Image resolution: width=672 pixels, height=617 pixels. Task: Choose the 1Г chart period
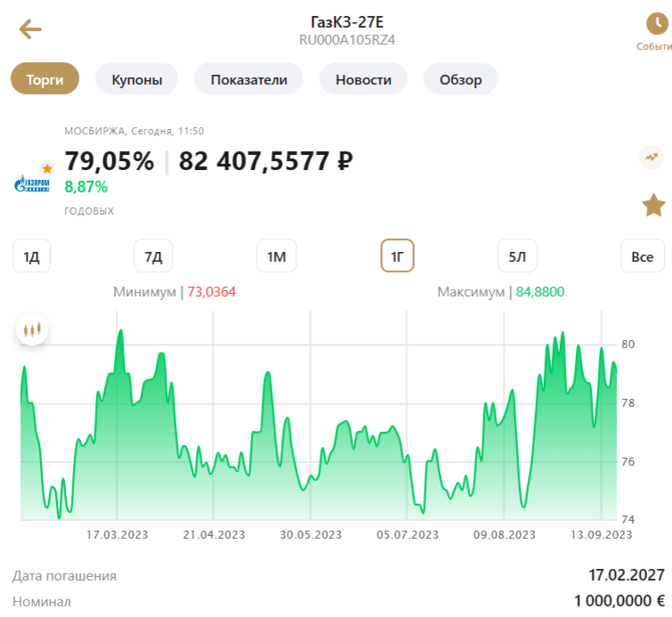pyautogui.click(x=397, y=256)
